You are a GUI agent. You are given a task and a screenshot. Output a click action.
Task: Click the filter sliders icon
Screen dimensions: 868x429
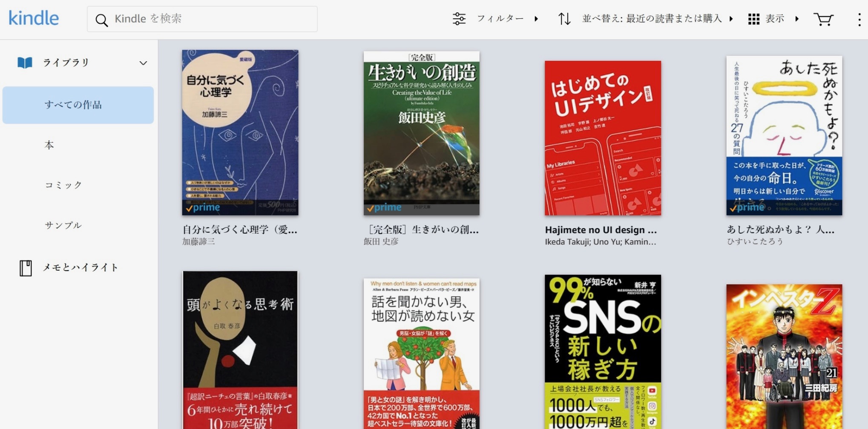click(x=459, y=19)
